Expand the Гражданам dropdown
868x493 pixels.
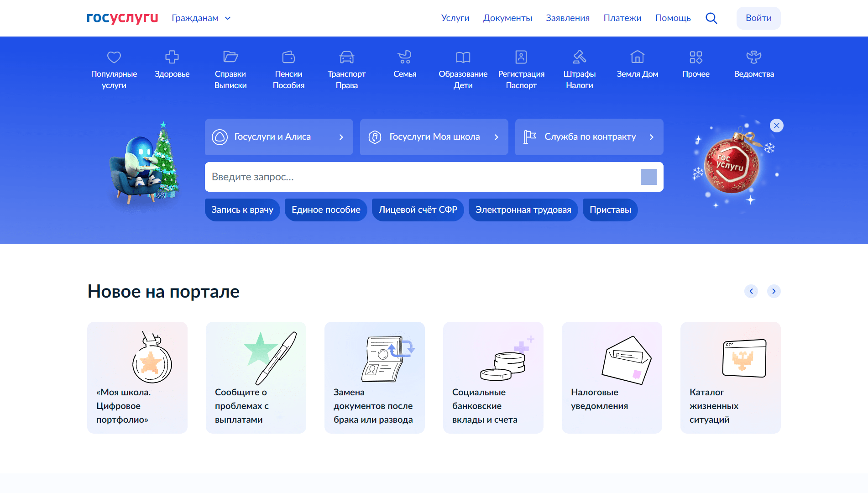[201, 18]
